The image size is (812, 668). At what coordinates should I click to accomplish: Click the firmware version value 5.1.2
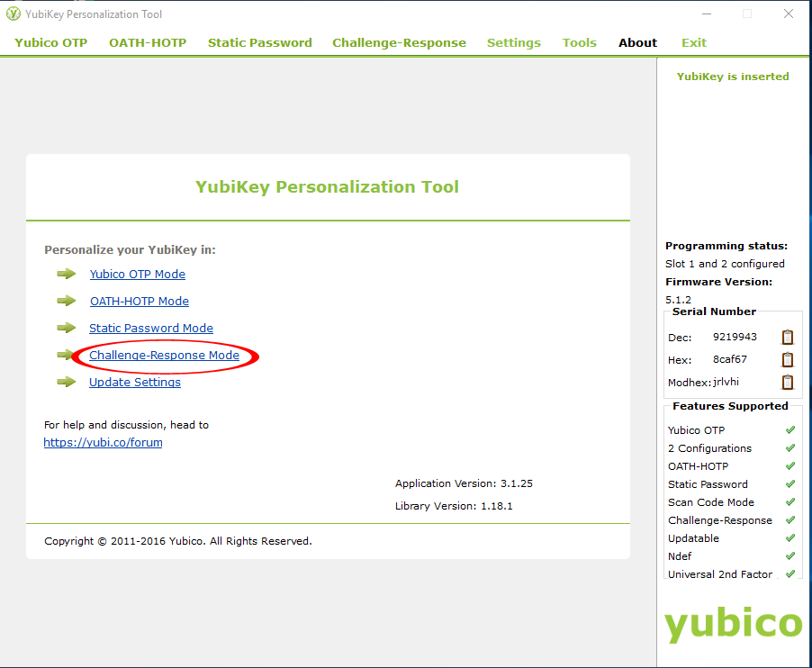(x=679, y=299)
